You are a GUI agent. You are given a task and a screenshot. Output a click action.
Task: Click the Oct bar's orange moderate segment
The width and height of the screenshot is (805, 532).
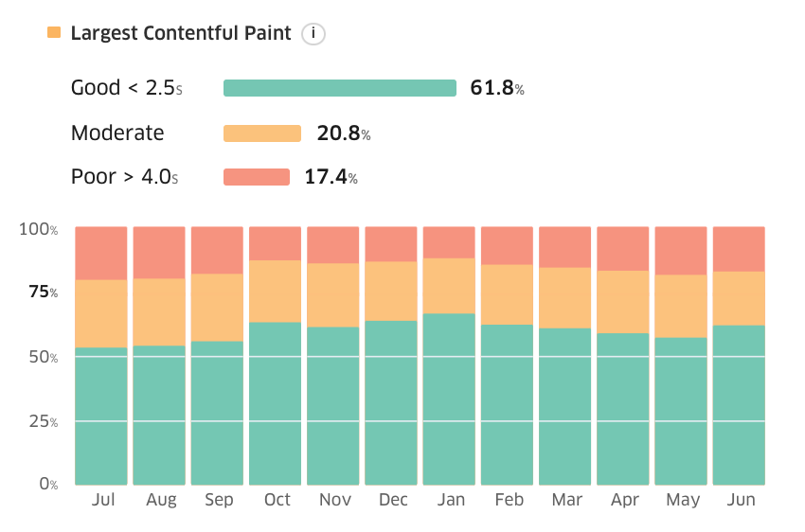point(276,291)
